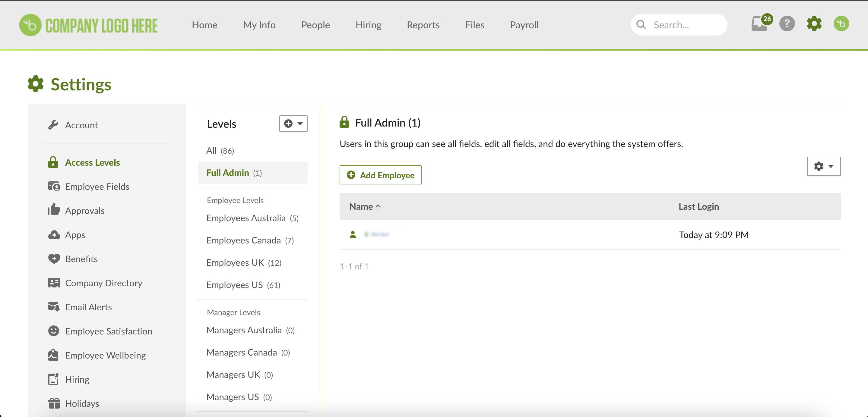Open the Employee Fields icon
Viewport: 868px width, 417px height.
[x=54, y=186]
